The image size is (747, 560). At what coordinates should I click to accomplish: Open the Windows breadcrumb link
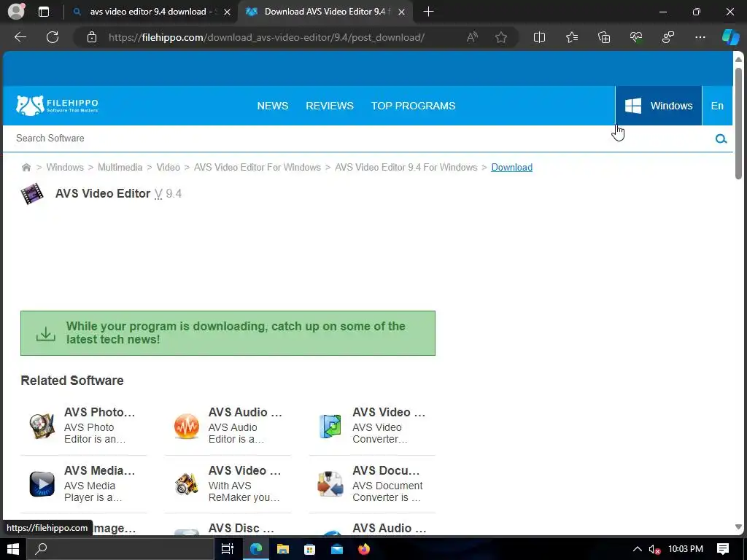coord(65,167)
